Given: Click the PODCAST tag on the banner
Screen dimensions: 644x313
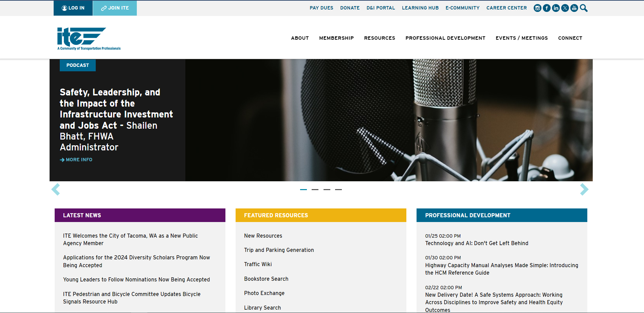Looking at the screenshot, I should pyautogui.click(x=78, y=65).
